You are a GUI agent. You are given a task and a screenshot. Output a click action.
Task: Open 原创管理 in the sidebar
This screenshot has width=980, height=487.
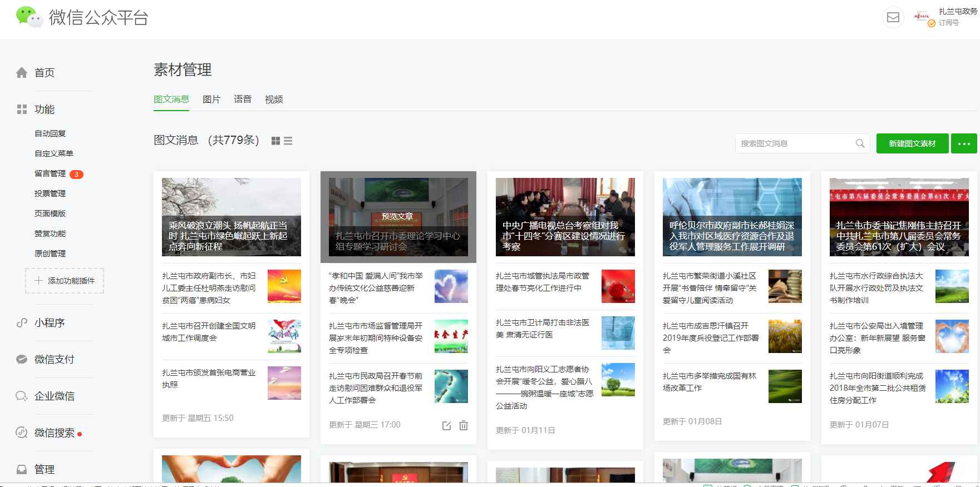click(x=50, y=254)
